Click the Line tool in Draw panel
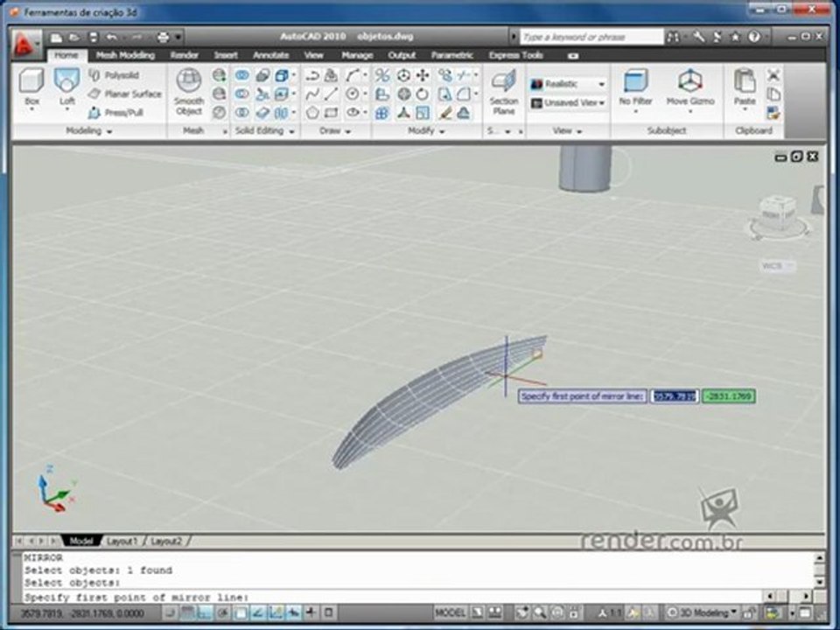840x630 pixels. point(331,94)
